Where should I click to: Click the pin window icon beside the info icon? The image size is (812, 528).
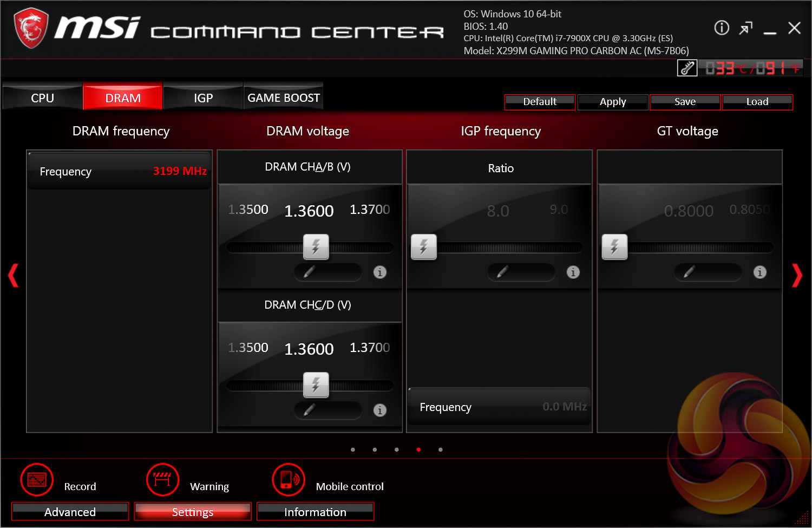[746, 28]
